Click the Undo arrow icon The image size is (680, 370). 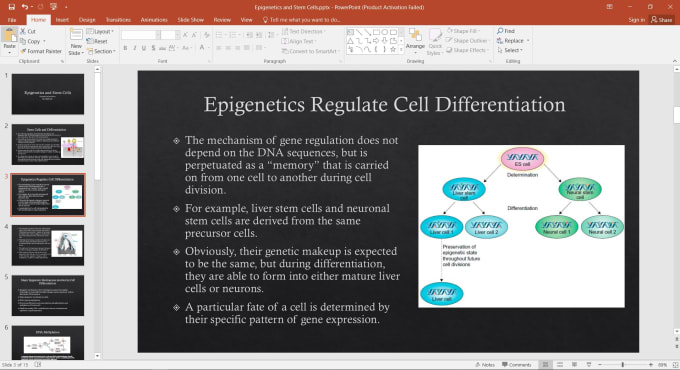(25, 7)
